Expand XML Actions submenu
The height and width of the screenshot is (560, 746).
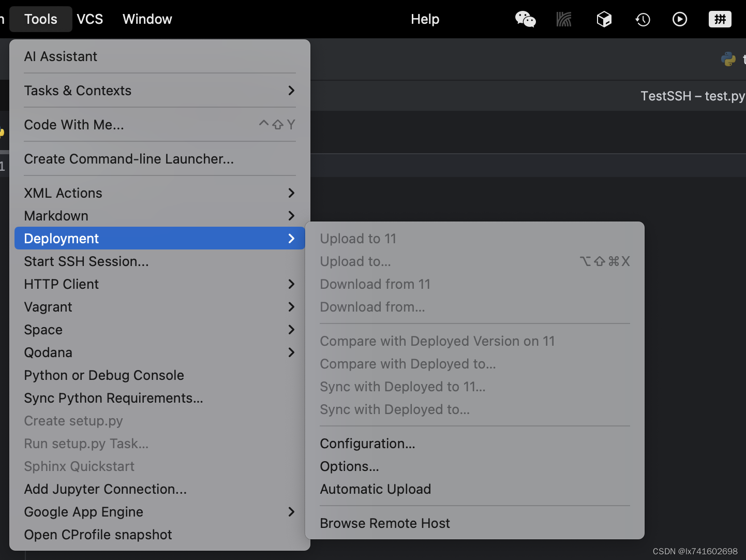pyautogui.click(x=160, y=193)
